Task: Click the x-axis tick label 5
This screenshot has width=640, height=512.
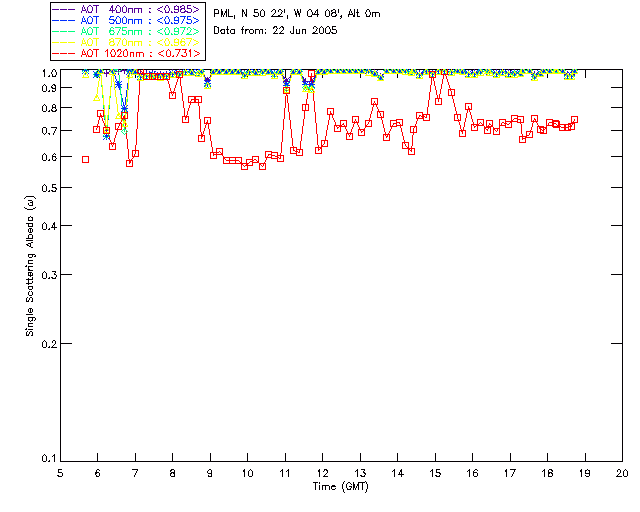Action: coord(60,473)
